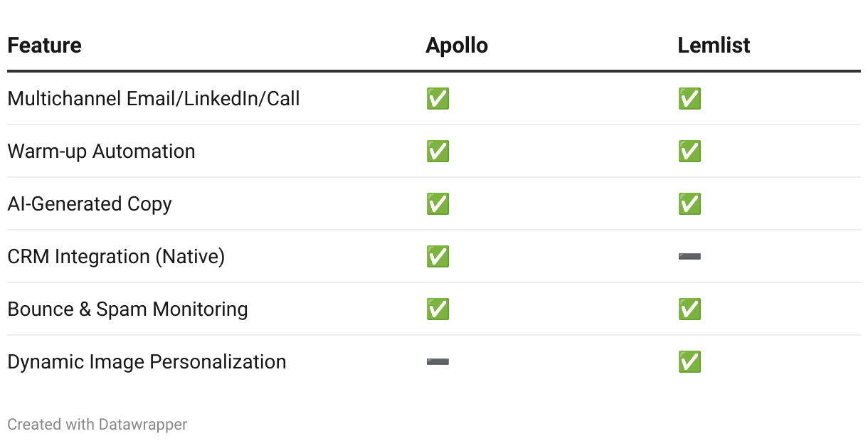Select the Warm-up Automation row label
Screen dimensions: 868x441
click(101, 151)
